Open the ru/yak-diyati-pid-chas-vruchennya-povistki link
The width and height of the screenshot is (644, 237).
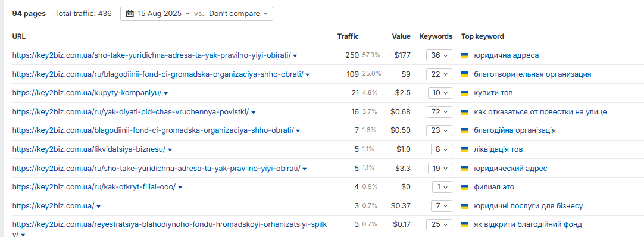click(x=130, y=112)
